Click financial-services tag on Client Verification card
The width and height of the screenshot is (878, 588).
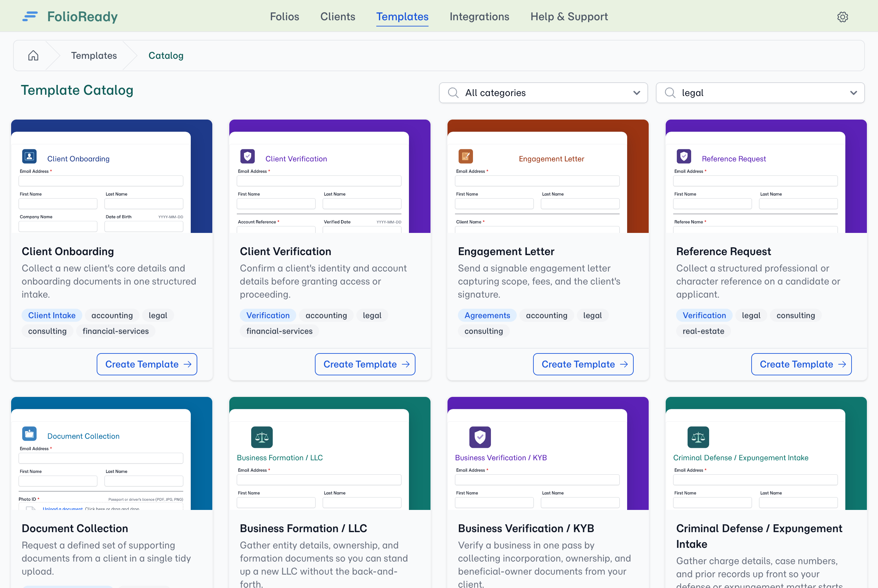279,331
